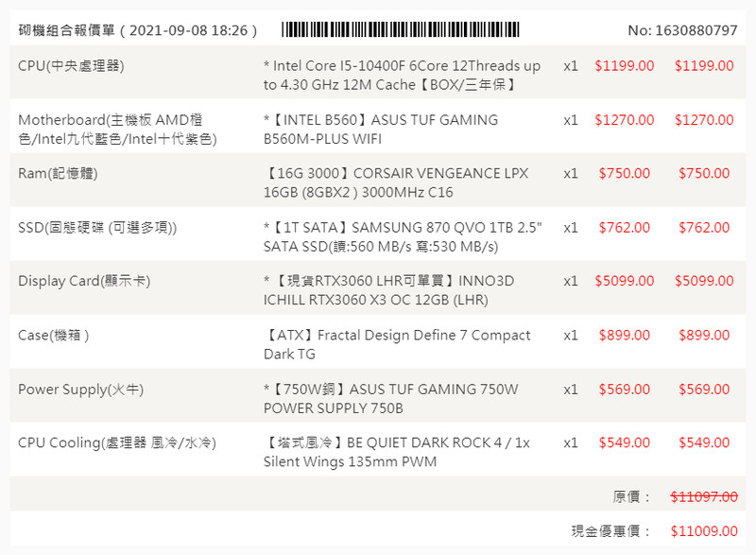Open the Fractal Design Define 7 Compact entry
Viewport: 756px width, 555px height.
coord(397,345)
